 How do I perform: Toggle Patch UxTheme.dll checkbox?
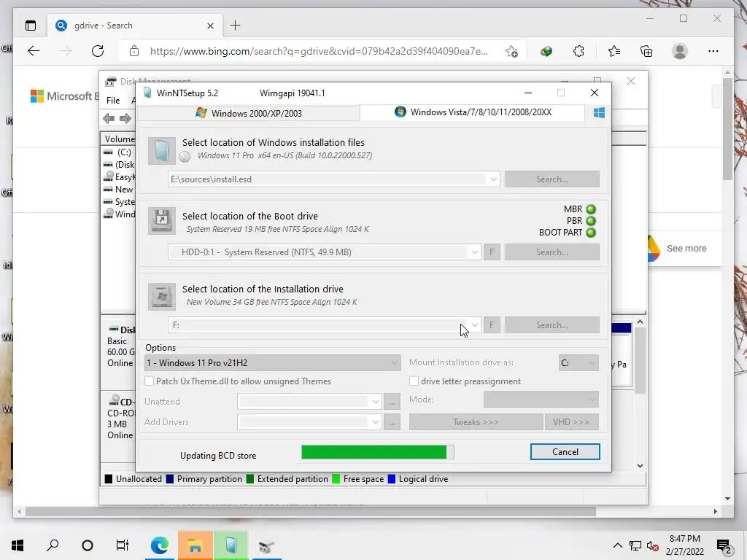click(x=149, y=381)
